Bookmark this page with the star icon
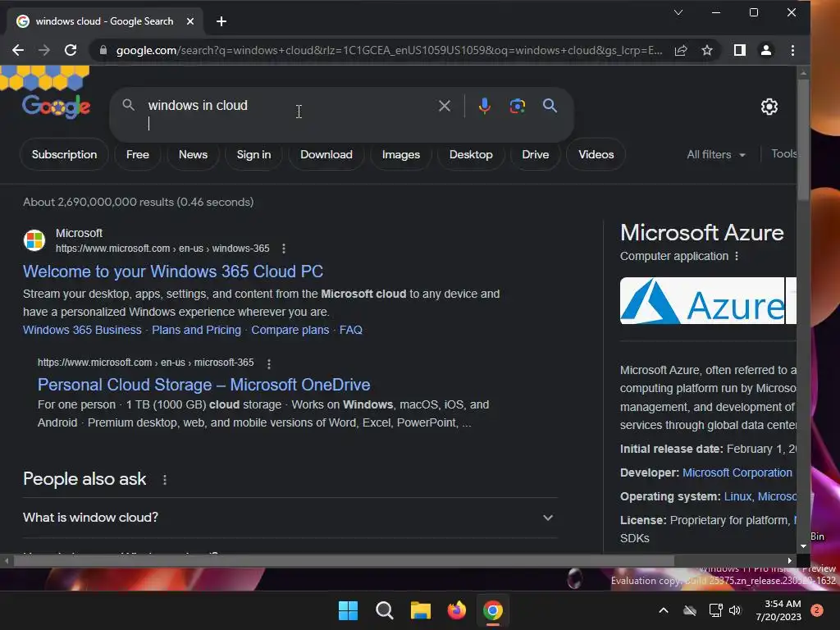 (x=707, y=50)
